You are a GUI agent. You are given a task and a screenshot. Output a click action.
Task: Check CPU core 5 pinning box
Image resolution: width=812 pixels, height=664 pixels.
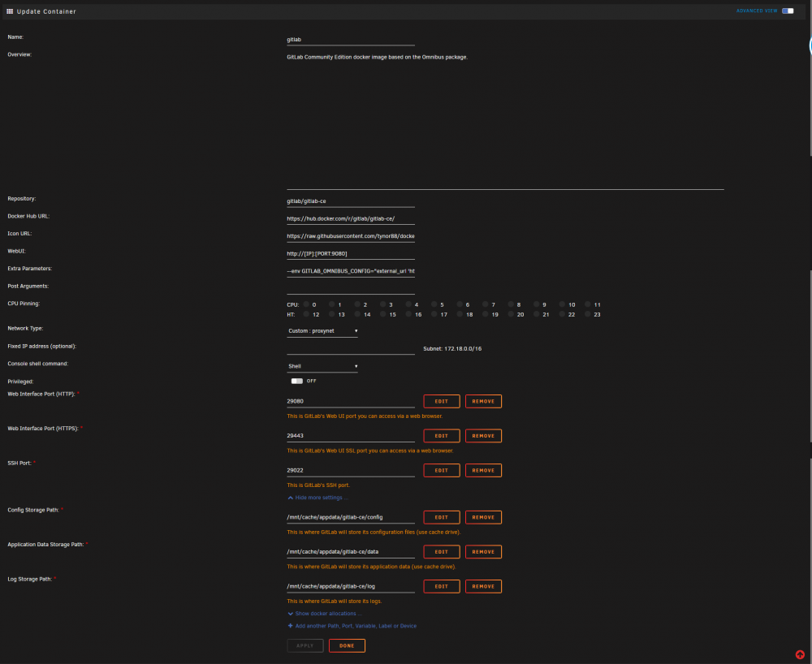[434, 304]
